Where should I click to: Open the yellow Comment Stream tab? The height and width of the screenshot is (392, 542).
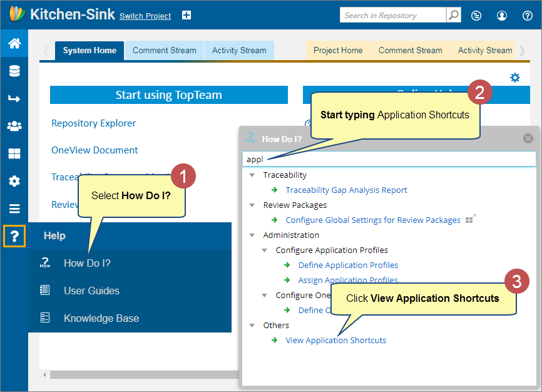coord(411,51)
